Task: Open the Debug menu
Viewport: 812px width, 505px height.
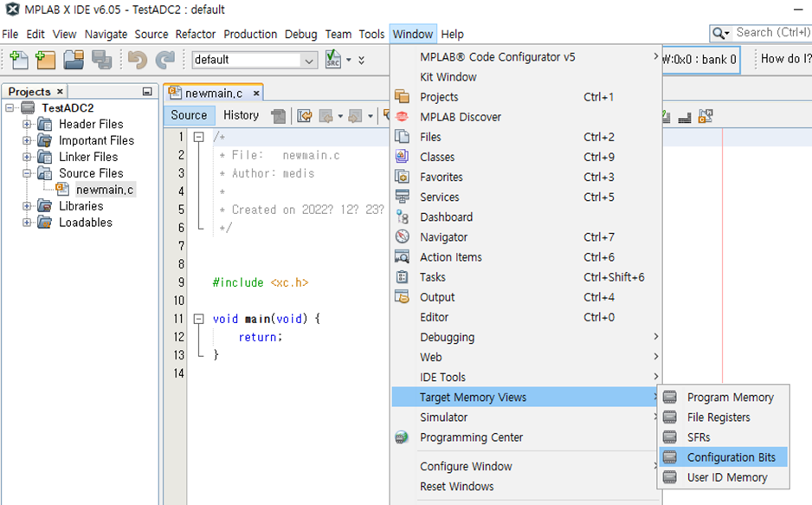Action: [301, 34]
